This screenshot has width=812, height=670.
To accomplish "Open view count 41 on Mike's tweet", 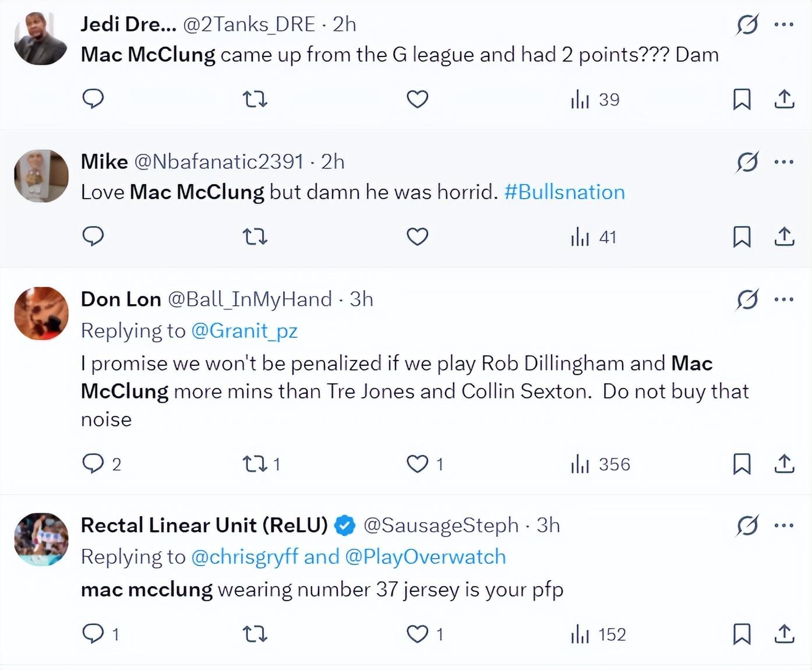I will (594, 237).
